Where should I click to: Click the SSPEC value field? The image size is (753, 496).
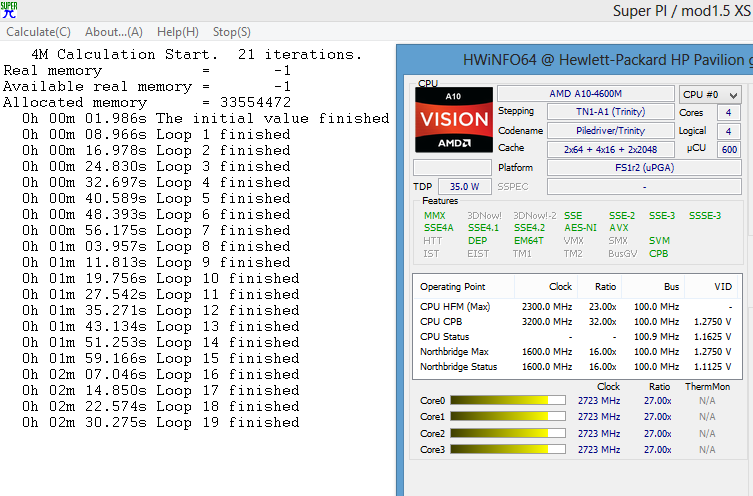point(644,186)
